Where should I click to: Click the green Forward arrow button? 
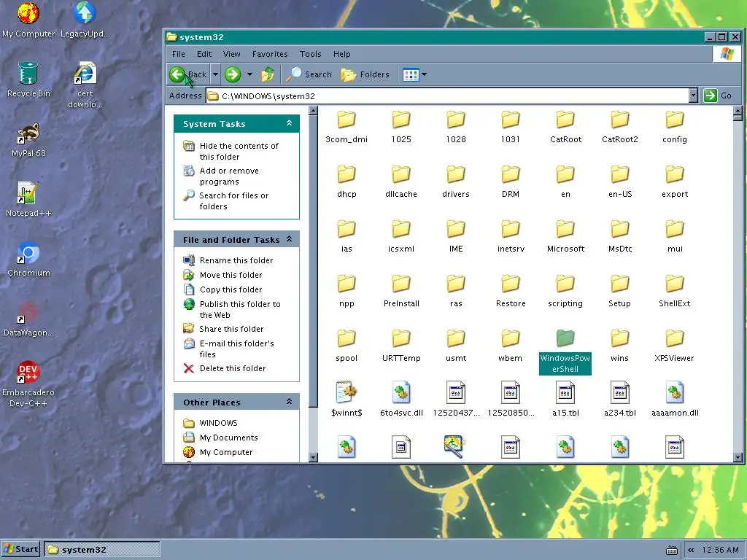(x=233, y=74)
